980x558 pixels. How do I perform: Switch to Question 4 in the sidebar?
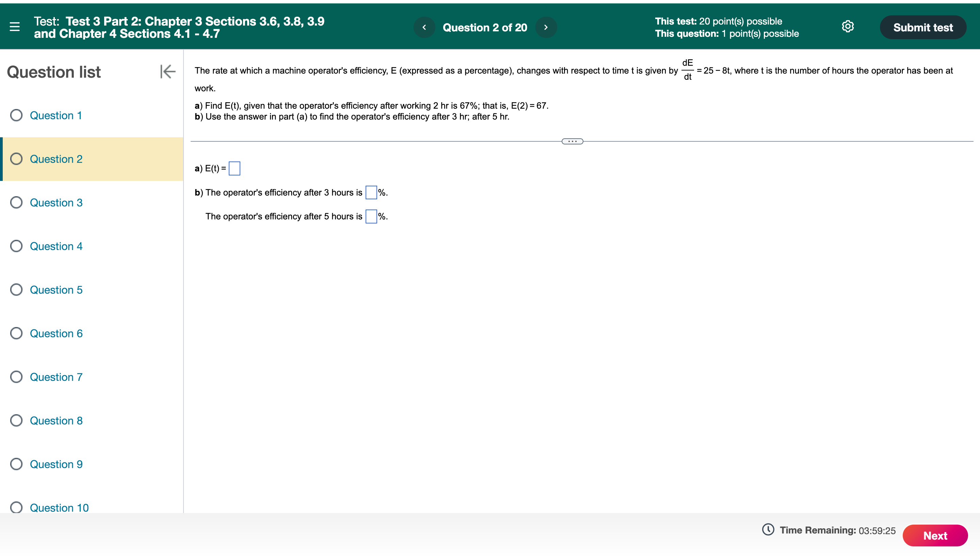point(56,246)
